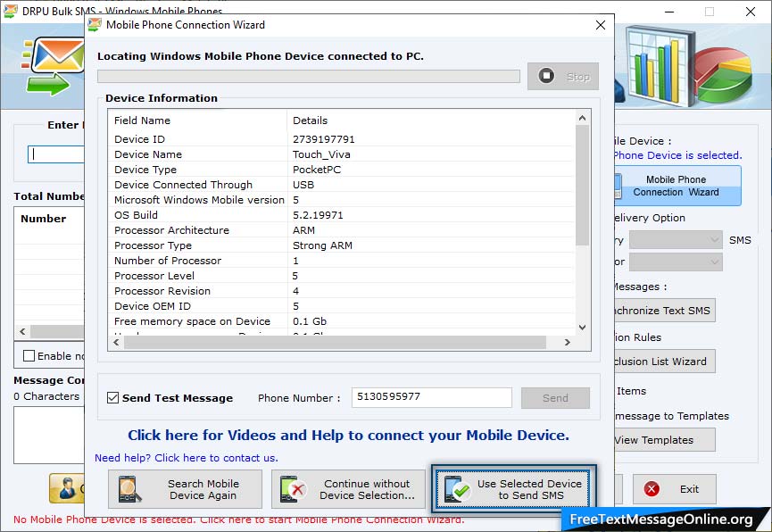Click View Templates button in main window
Screen dimensions: 772x532
click(x=665, y=440)
